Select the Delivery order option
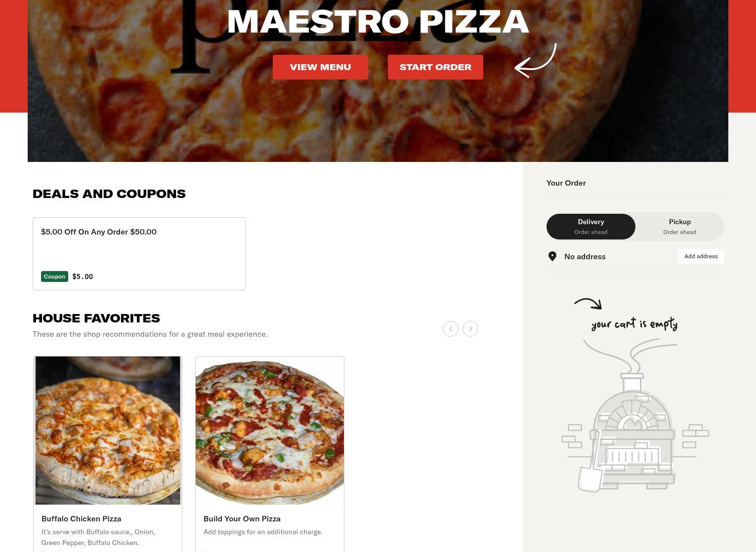 tap(591, 227)
